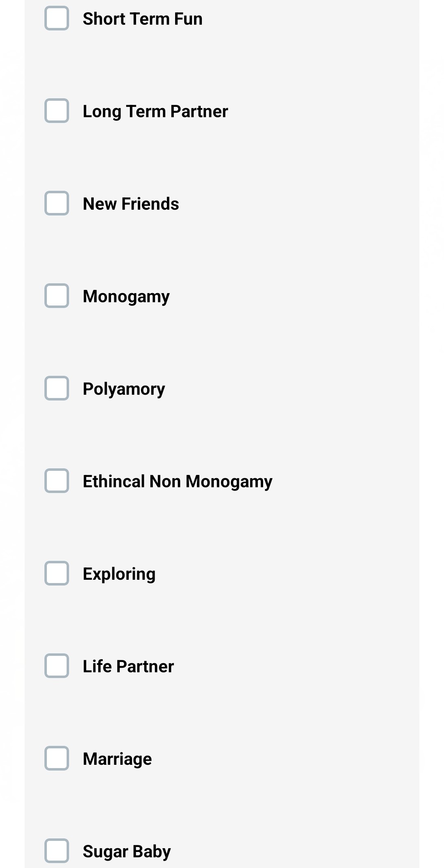Select the Monogamy checkbox
The width and height of the screenshot is (444, 868).
pyautogui.click(x=57, y=296)
